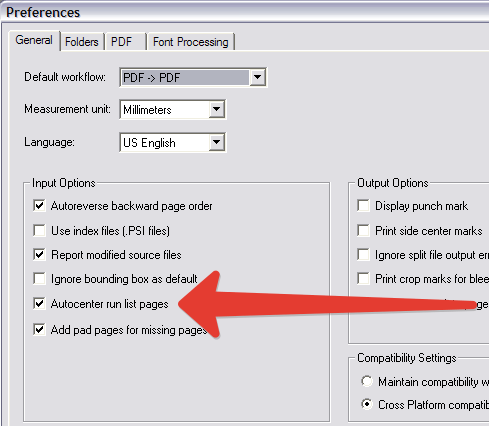Viewport: 489px width, 426px height.
Task: Open the Font Processing tab
Action: pos(191,42)
